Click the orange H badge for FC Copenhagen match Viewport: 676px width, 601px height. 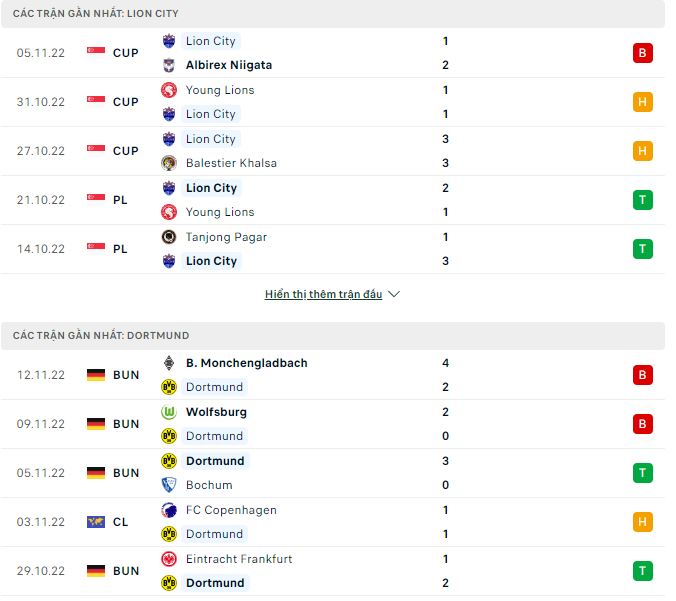click(x=642, y=522)
